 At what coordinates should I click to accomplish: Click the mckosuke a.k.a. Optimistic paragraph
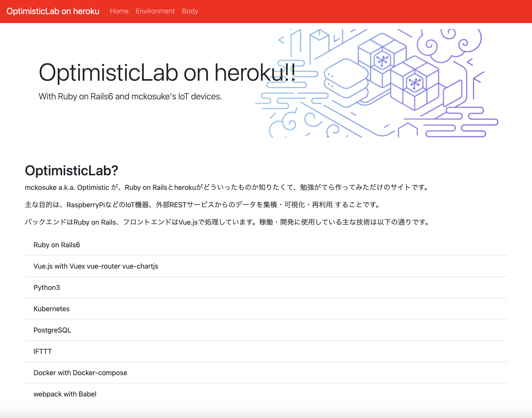pos(226,187)
